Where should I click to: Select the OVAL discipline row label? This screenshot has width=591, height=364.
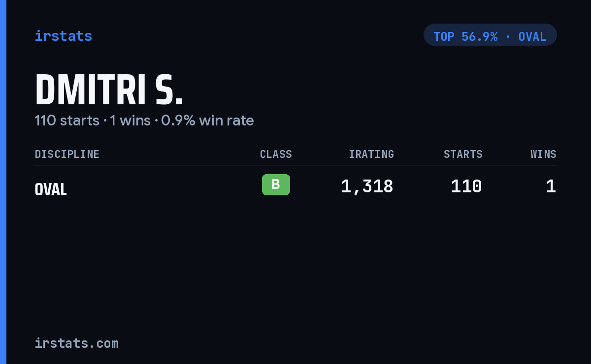(51, 189)
